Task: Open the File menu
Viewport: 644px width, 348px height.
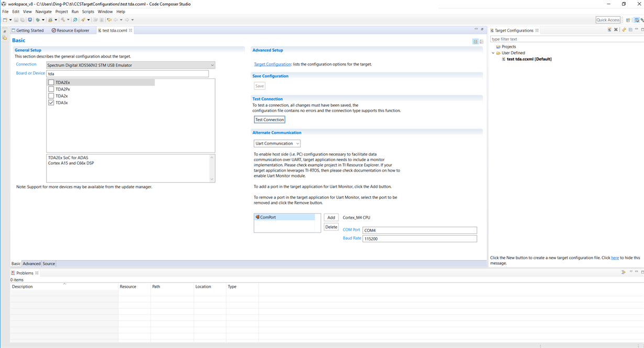Action: point(5,12)
